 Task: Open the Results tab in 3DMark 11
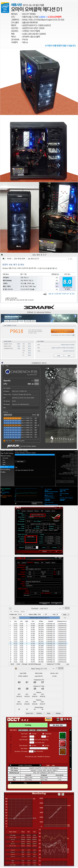21,321
